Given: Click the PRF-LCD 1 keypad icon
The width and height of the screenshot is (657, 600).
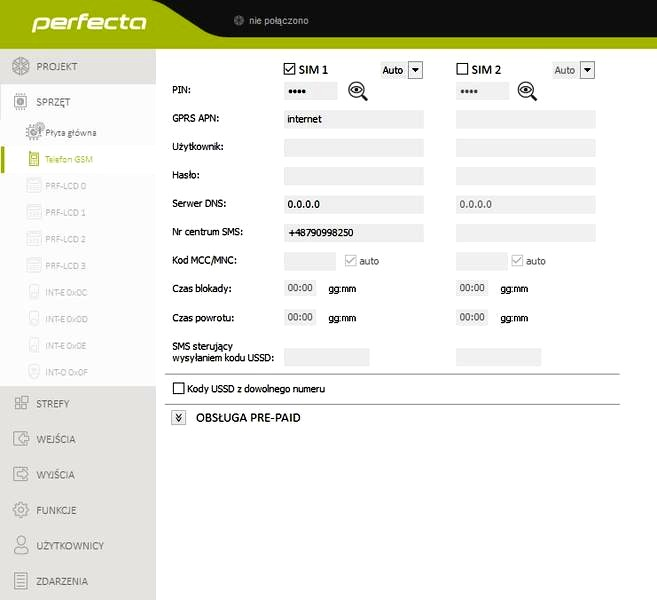Looking at the screenshot, I should (x=34, y=212).
